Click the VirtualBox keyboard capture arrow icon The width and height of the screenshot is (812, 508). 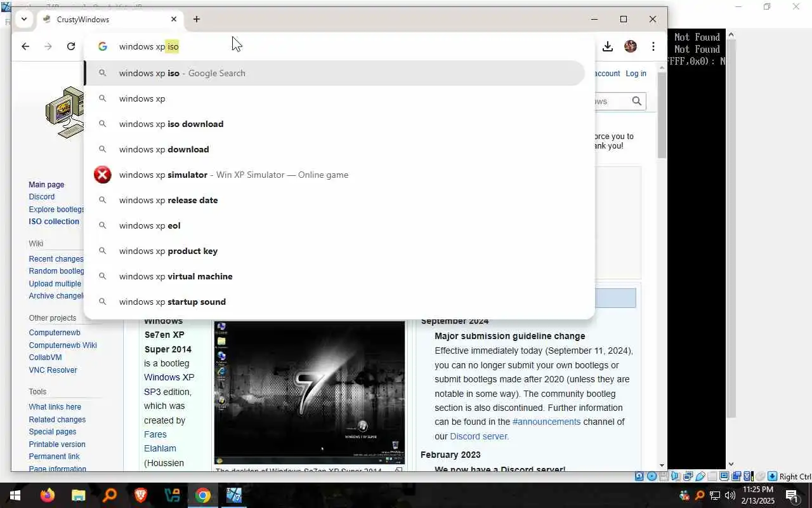[772, 476]
